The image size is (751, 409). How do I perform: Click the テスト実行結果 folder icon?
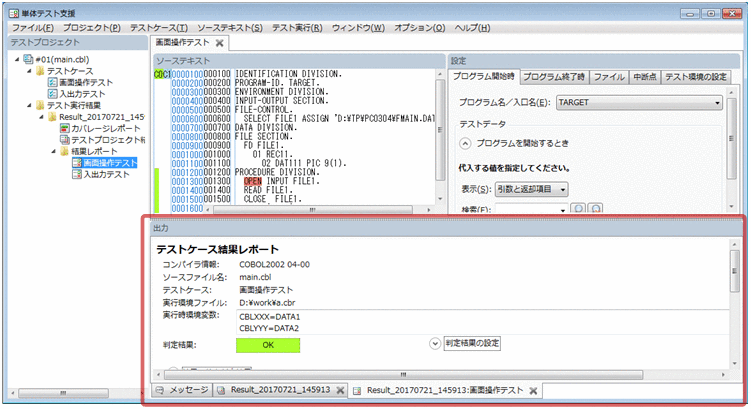tap(40, 105)
